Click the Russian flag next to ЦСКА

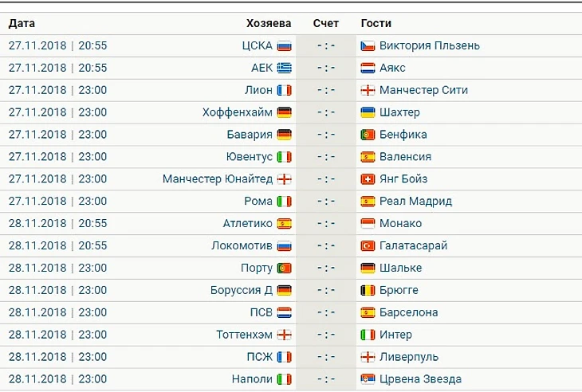coord(284,46)
